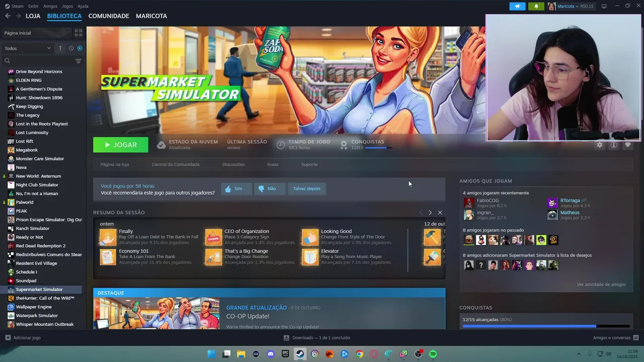Click the library search field

pos(39,61)
